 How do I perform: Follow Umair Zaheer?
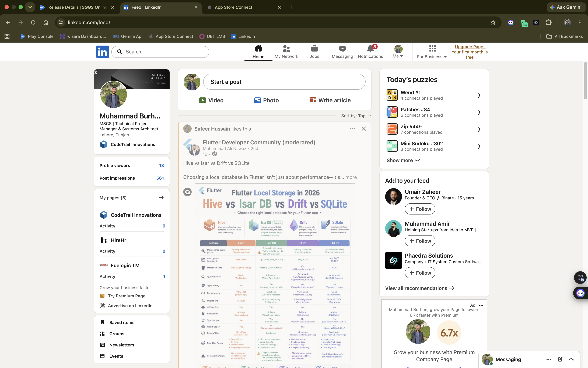coord(420,209)
